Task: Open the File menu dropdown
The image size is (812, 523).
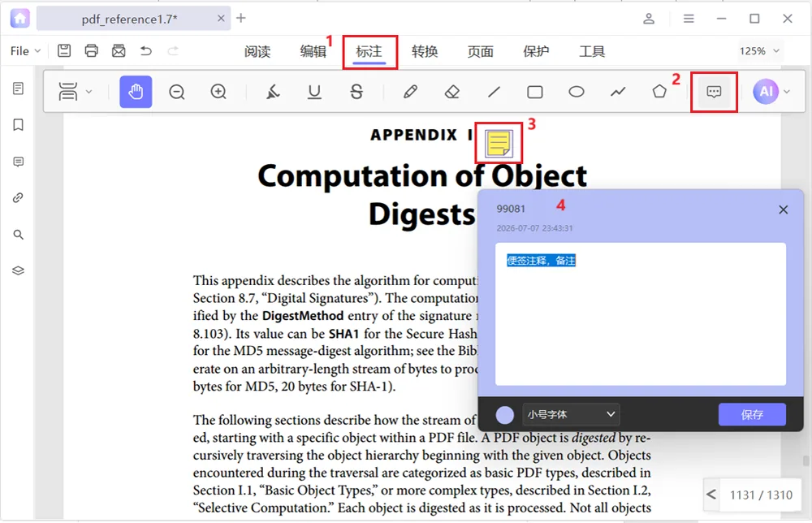Action: (25, 50)
